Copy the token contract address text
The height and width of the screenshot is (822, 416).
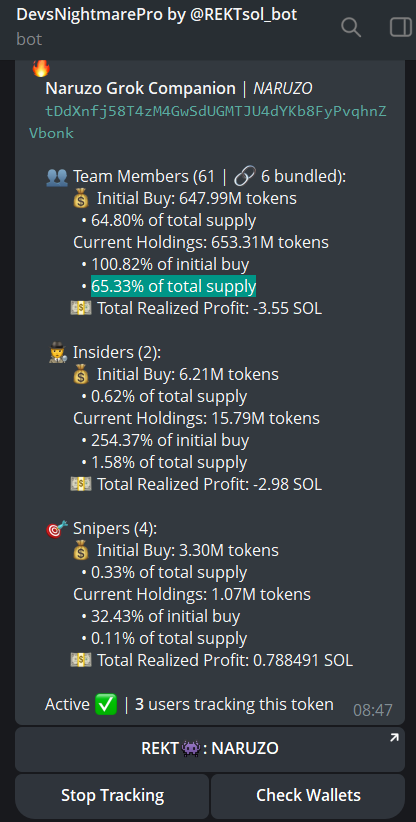(208, 122)
